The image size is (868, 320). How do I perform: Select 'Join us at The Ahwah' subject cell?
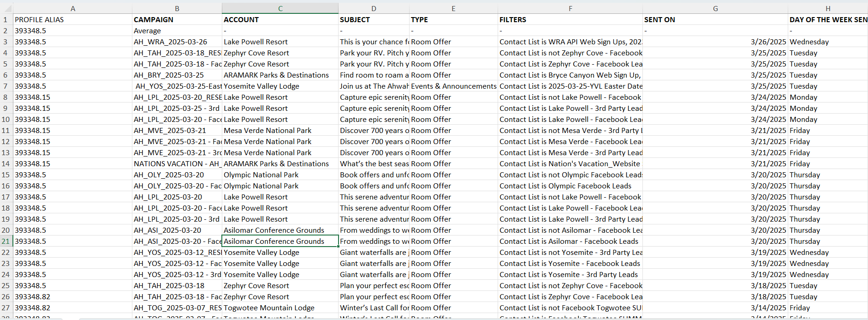(x=374, y=86)
